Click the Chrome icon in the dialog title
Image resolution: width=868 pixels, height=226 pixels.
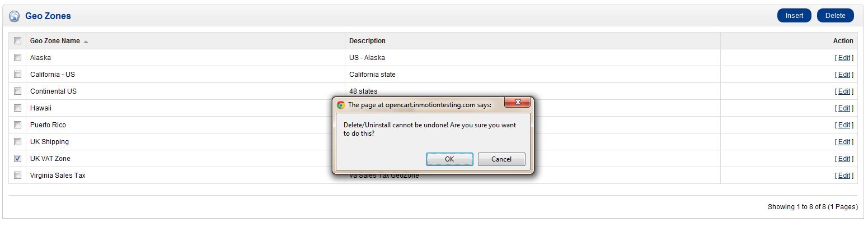[340, 104]
